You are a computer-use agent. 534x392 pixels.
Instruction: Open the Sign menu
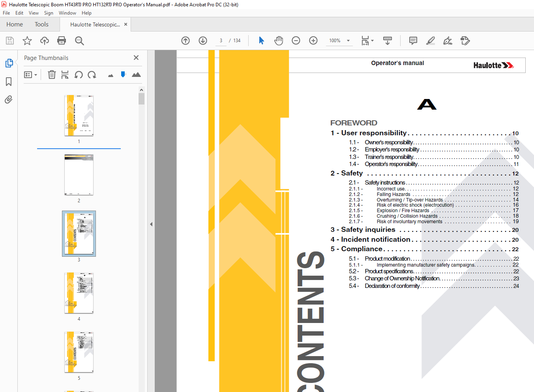pyautogui.click(x=49, y=13)
